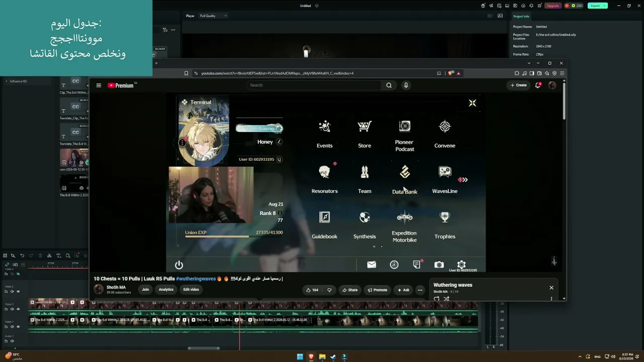Select the text tool in the timeline toolbar

pos(58,255)
